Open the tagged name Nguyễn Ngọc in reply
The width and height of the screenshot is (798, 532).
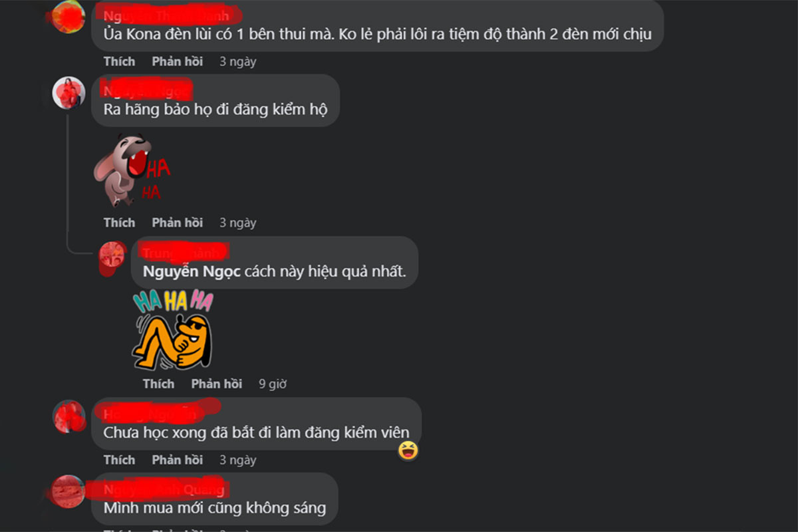coord(192,272)
